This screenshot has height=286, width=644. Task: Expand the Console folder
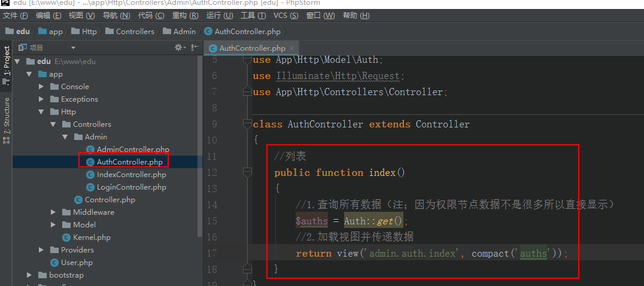point(41,87)
